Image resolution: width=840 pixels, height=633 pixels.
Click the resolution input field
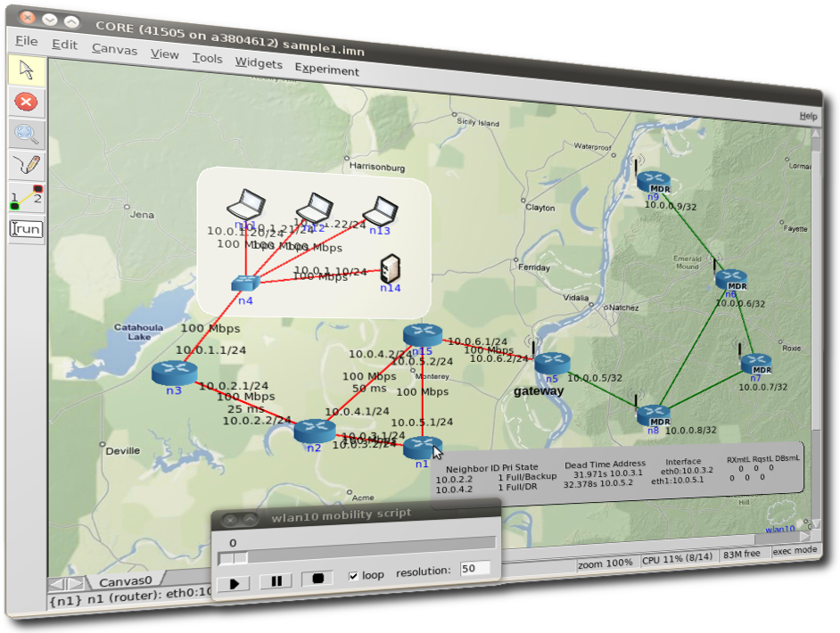click(474, 568)
